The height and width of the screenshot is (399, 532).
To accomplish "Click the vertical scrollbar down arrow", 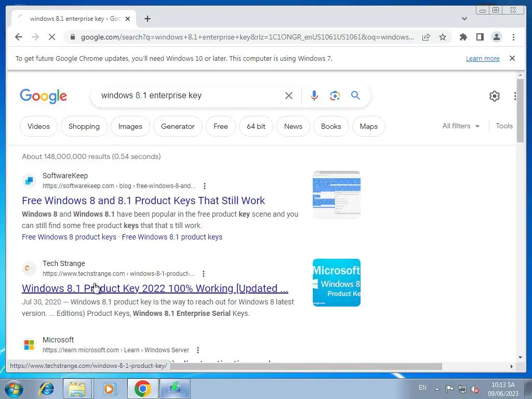I will (x=520, y=357).
